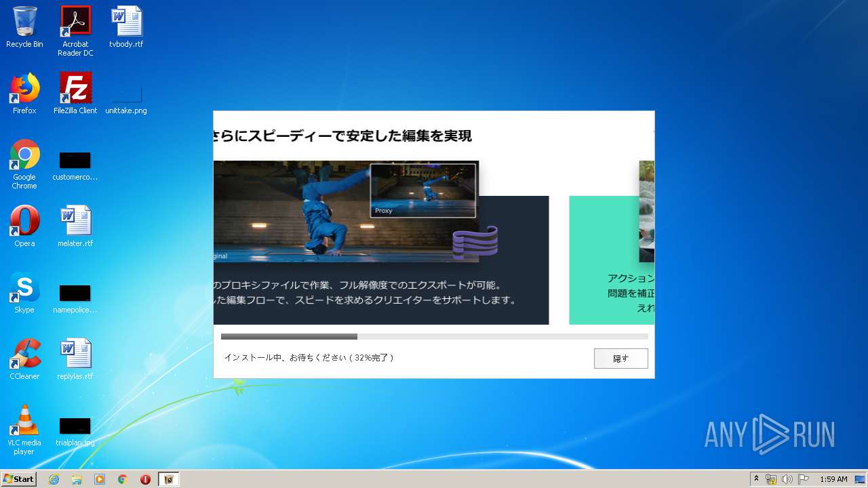868x488 pixels.
Task: Click the installation progress bar
Action: pos(434,336)
